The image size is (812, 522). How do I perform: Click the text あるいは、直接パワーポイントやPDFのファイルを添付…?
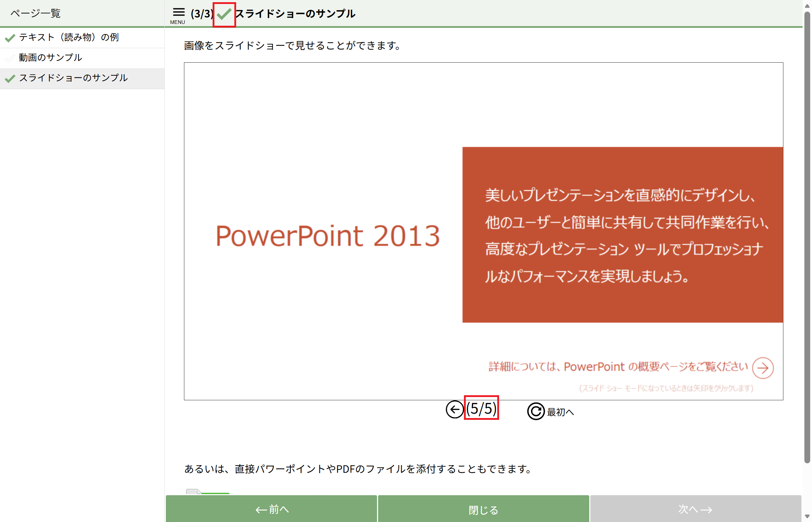pos(358,469)
